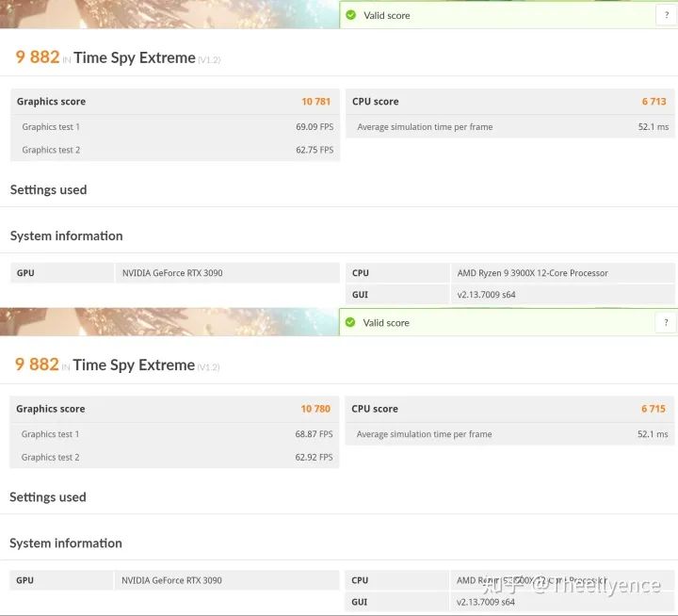Click the NVIDIA GeForce RTX 3090 field in the first result
The width and height of the screenshot is (678, 616).
pos(171,273)
